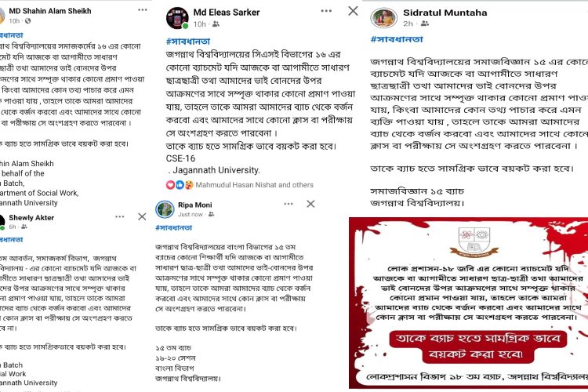The width and height of the screenshot is (588, 392).
Task: Open Sidratul Muntaha's profile name link
Action: pos(445,13)
